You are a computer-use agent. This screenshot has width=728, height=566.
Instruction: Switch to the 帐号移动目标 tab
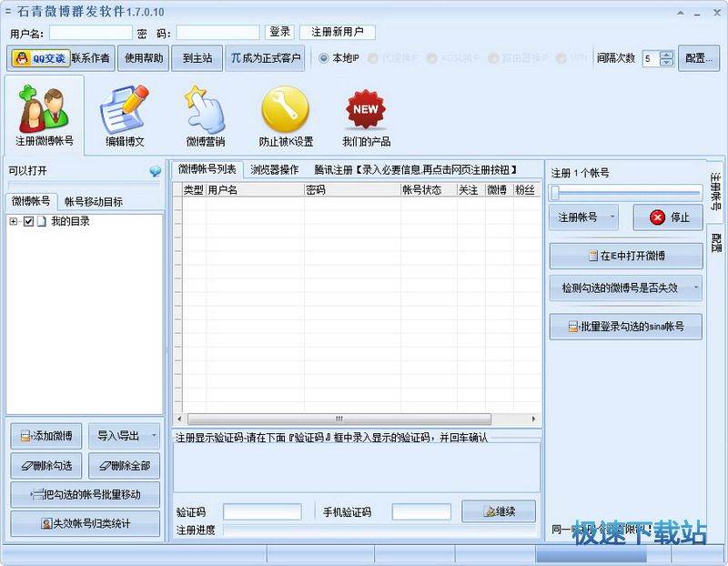click(x=93, y=202)
